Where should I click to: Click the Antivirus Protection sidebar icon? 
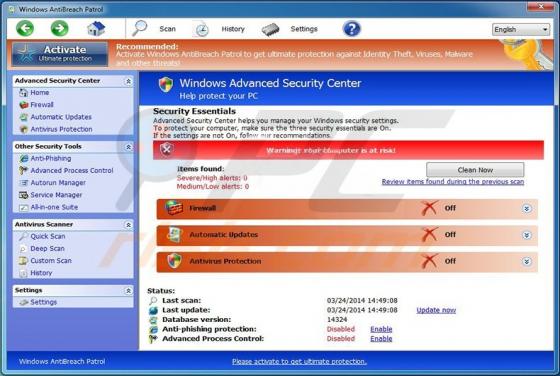click(x=24, y=129)
